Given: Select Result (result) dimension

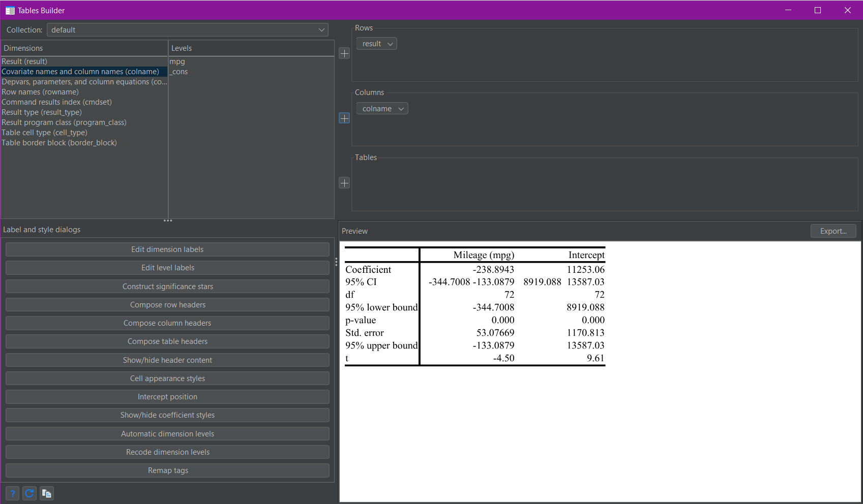Looking at the screenshot, I should [24, 61].
